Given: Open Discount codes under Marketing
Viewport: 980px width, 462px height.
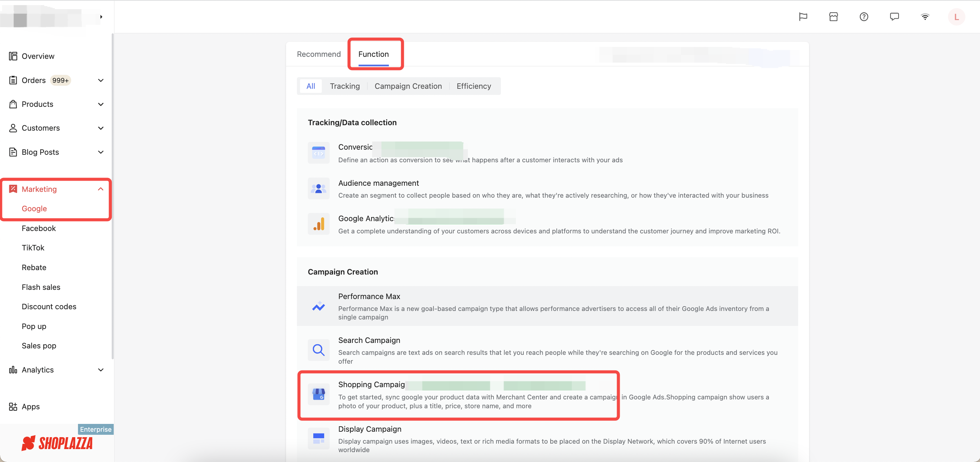Looking at the screenshot, I should point(49,307).
